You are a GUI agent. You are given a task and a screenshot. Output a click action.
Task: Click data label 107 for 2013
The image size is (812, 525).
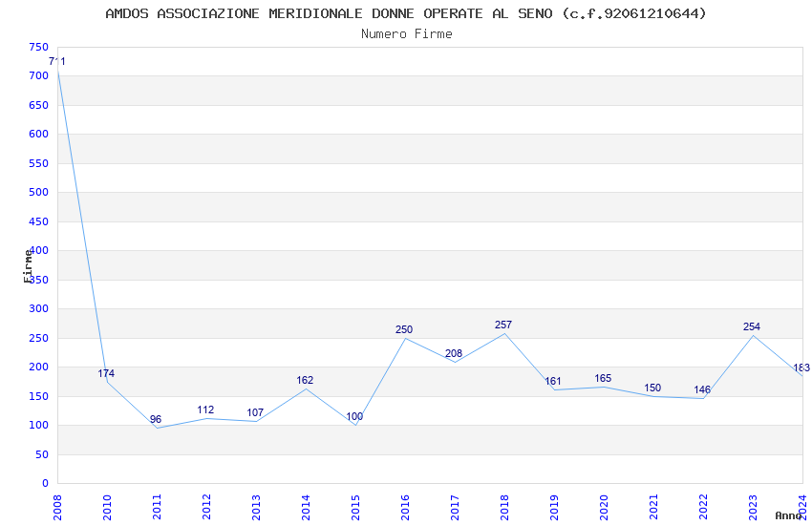(x=255, y=412)
